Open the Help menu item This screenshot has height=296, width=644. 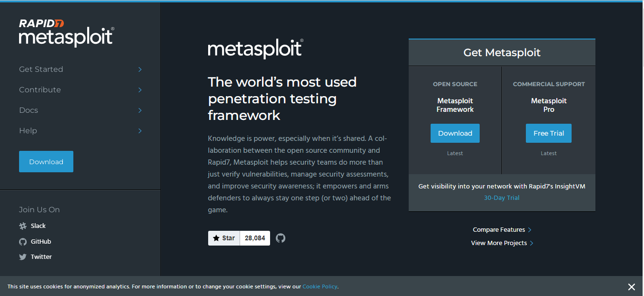tap(28, 131)
